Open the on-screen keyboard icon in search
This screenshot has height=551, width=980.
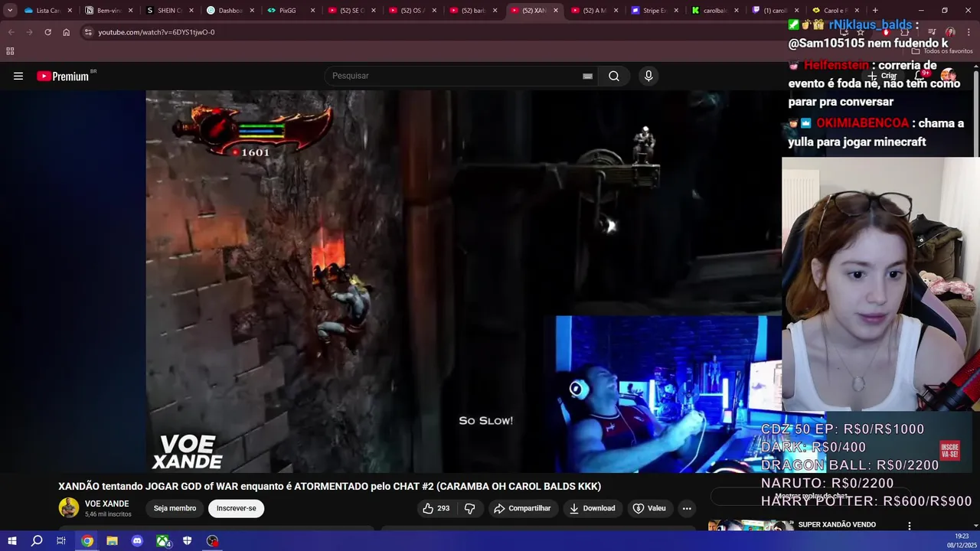(587, 76)
